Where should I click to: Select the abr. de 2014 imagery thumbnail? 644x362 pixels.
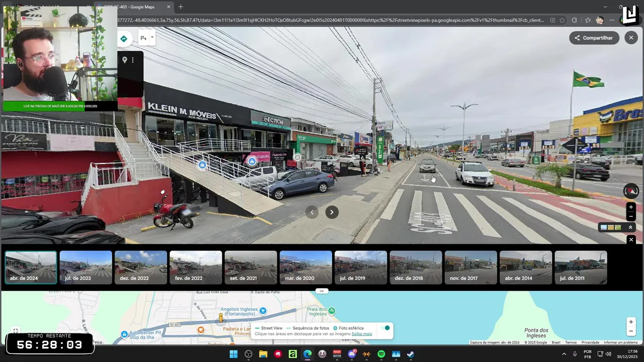526,267
